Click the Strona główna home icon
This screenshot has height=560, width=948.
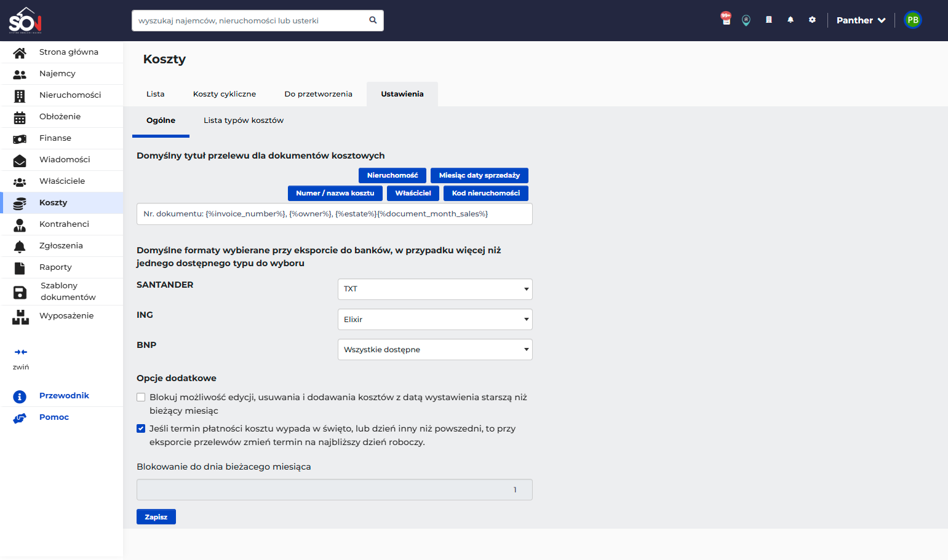click(x=20, y=53)
